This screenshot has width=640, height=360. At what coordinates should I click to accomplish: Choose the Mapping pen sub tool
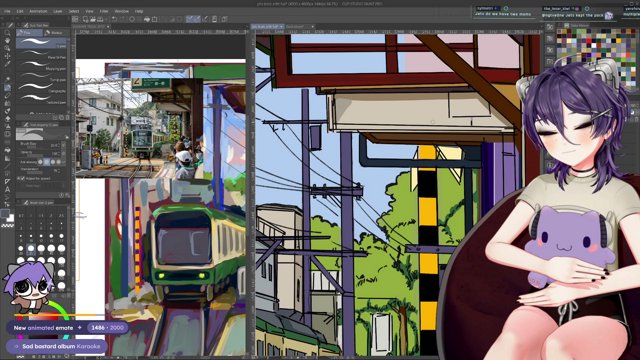[41, 64]
